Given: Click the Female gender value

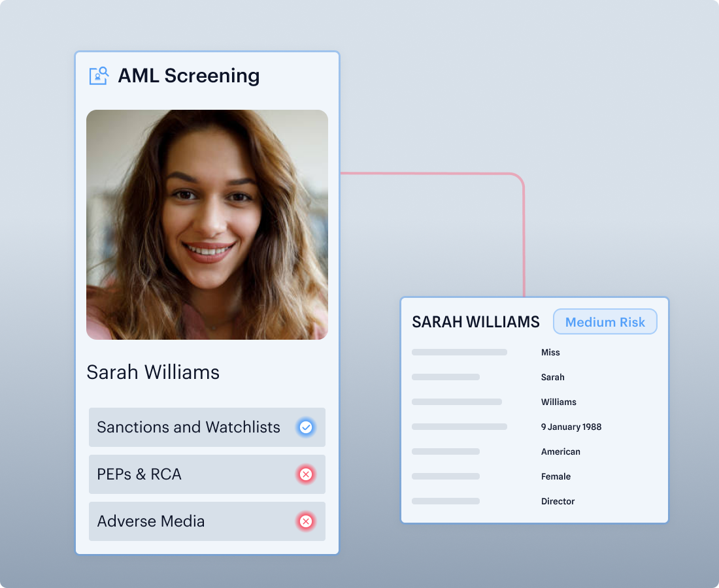Looking at the screenshot, I should click(x=556, y=476).
